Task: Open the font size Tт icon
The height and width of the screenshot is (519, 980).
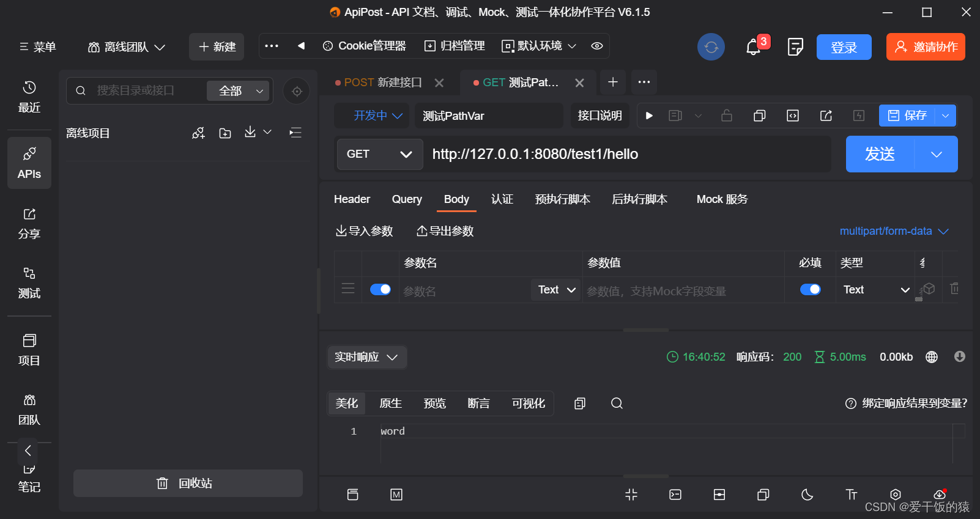Action: [x=852, y=495]
